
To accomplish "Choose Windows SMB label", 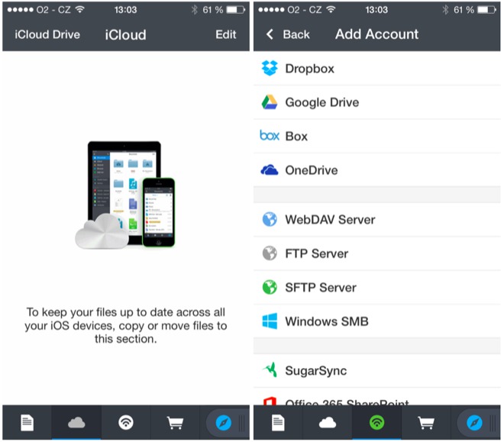I will point(327,321).
